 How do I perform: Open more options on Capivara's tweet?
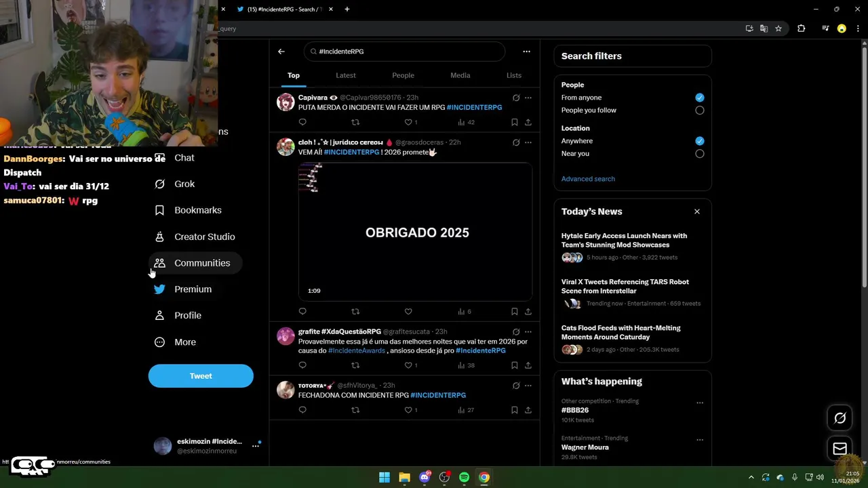pyautogui.click(x=528, y=98)
